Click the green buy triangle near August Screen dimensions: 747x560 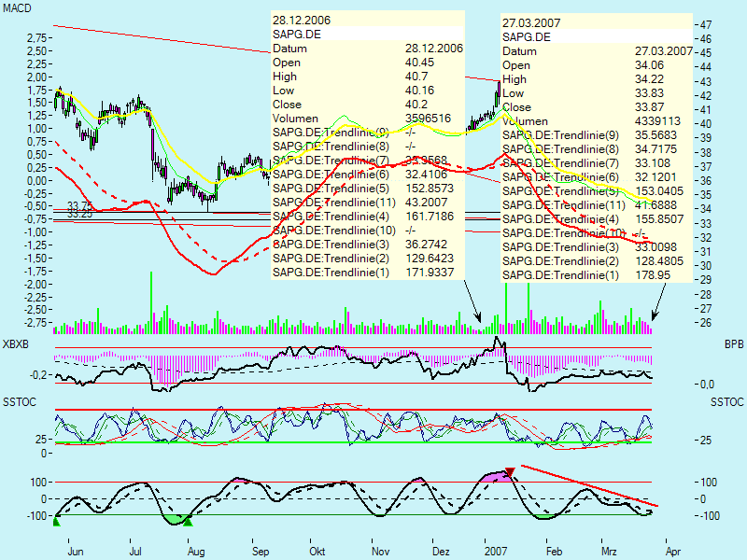pos(187,522)
